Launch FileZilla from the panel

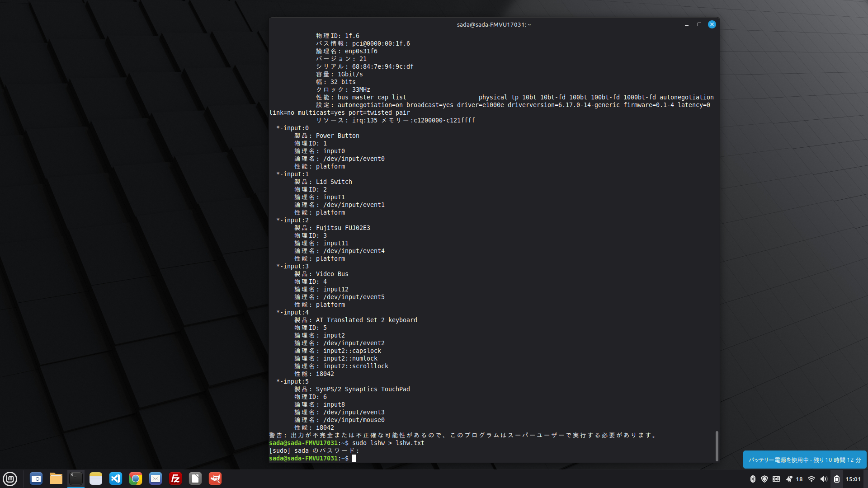[175, 479]
